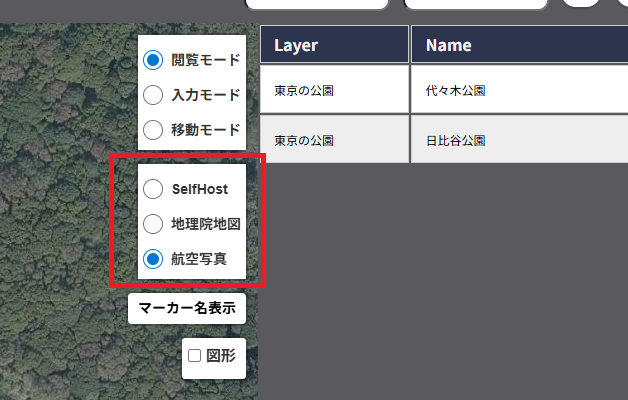
Task: Switch to 入力モード radio option
Action: click(x=153, y=95)
